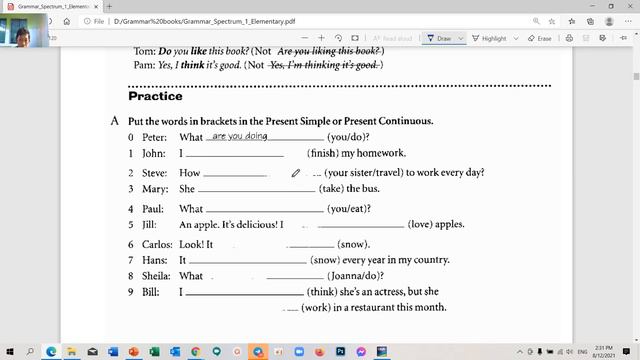Open Excel from the taskbar
This screenshot has width=640, height=360.
[x=154, y=351]
